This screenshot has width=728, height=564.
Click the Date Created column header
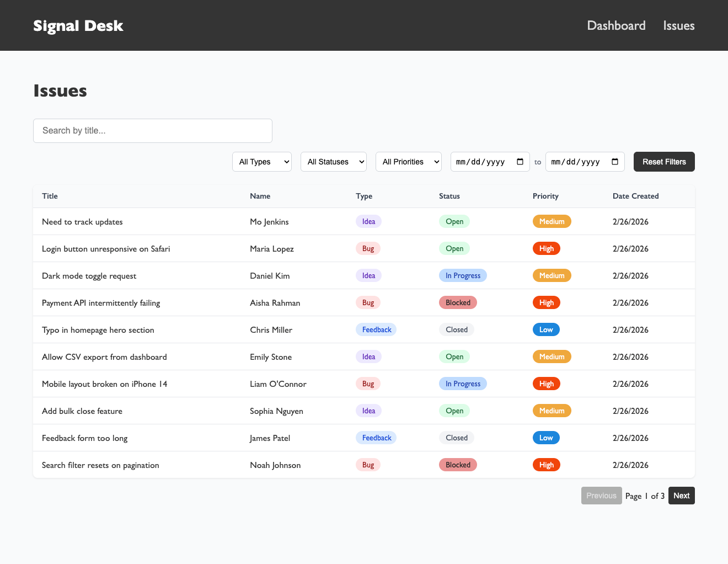(x=635, y=196)
